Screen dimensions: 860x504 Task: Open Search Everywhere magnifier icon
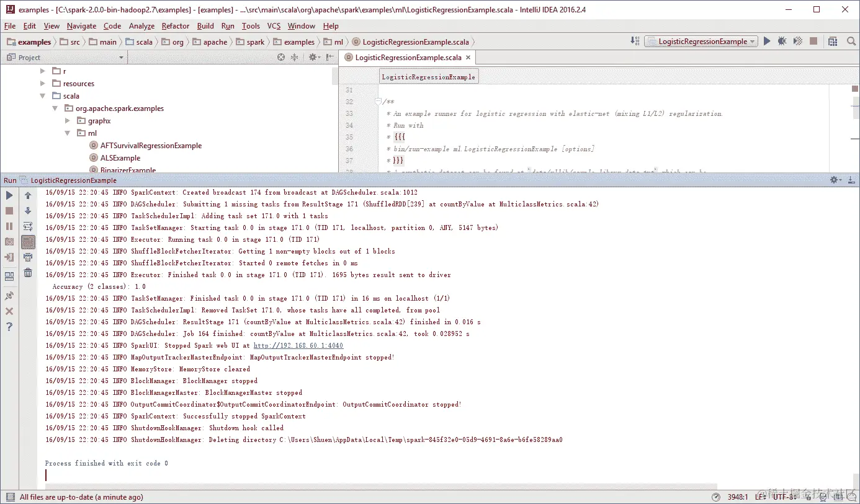coord(851,41)
